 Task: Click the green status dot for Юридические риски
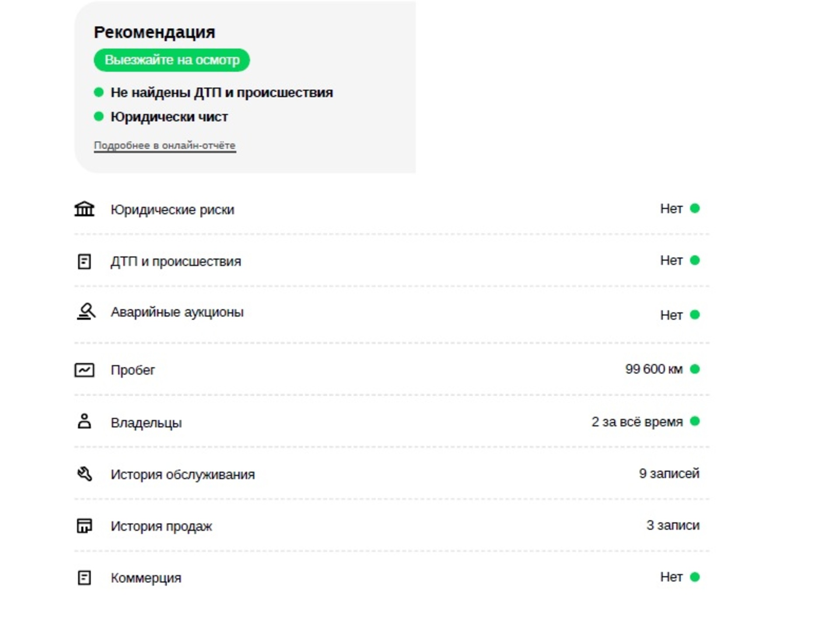point(695,208)
